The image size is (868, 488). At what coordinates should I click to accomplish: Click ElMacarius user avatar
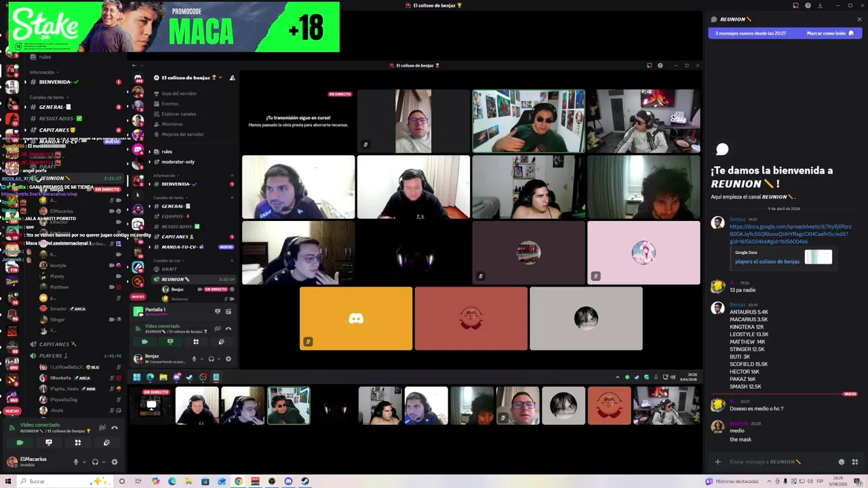(x=12, y=462)
